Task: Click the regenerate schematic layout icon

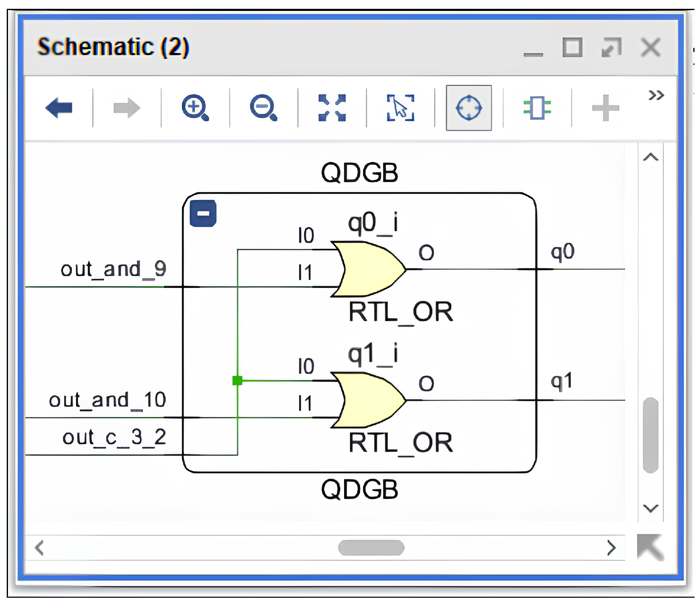Action: coord(537,108)
